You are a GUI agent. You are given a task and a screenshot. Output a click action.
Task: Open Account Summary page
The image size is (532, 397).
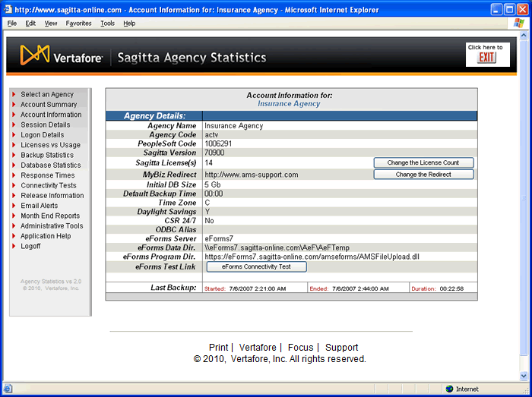[49, 104]
